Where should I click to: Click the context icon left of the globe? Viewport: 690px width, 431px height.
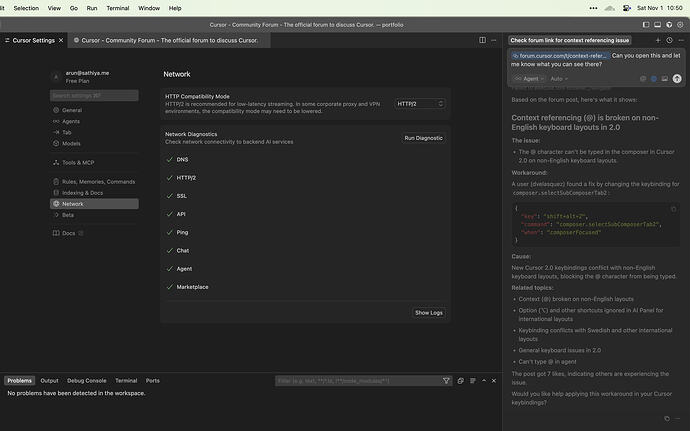pyautogui.click(x=643, y=79)
